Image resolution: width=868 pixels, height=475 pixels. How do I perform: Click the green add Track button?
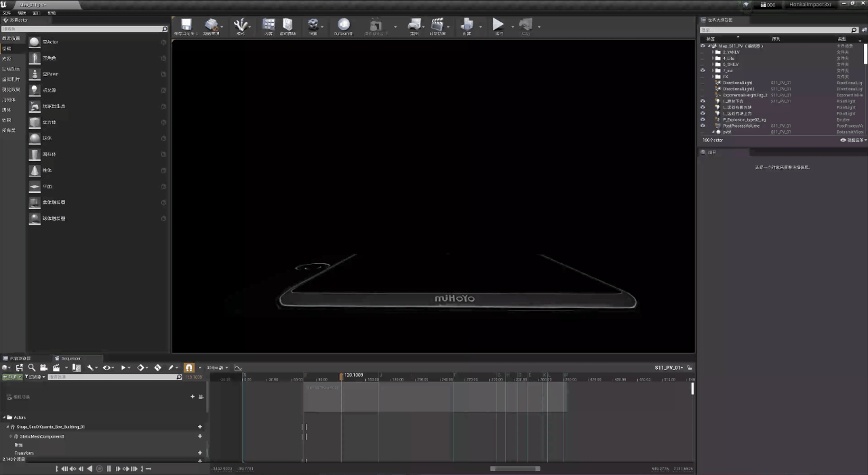(12, 377)
